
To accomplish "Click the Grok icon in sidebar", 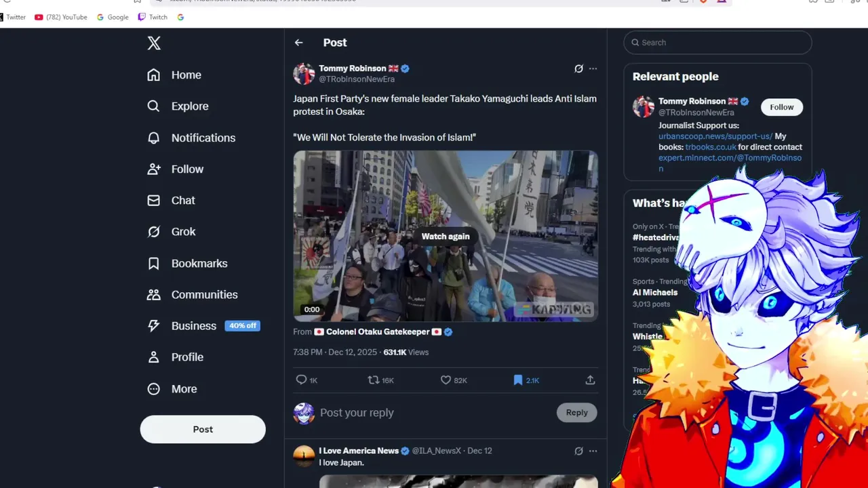I will (x=154, y=232).
